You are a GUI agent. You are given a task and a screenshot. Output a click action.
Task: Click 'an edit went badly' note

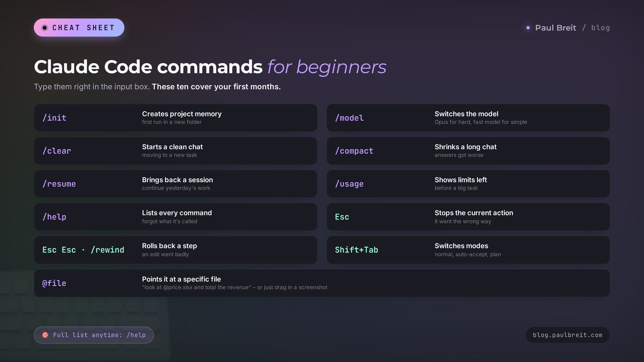[165, 254]
